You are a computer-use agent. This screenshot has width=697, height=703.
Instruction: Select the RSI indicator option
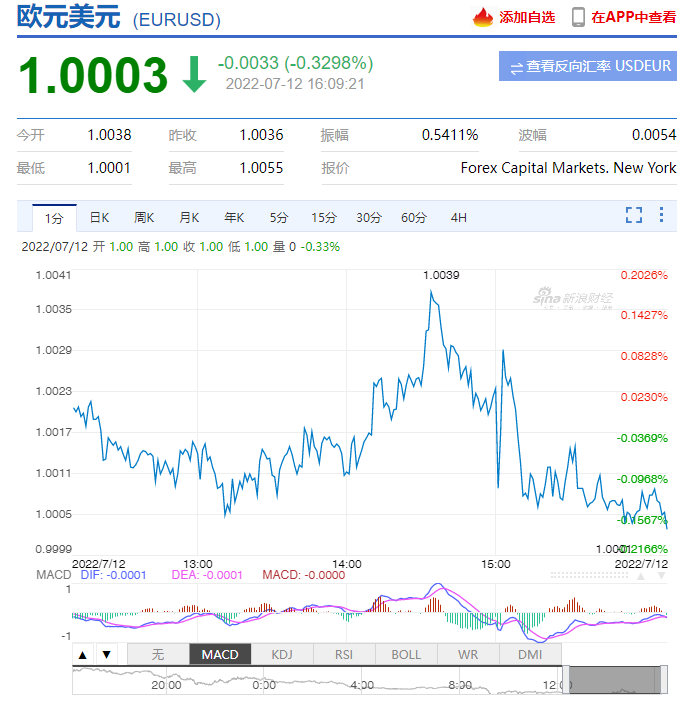point(344,655)
